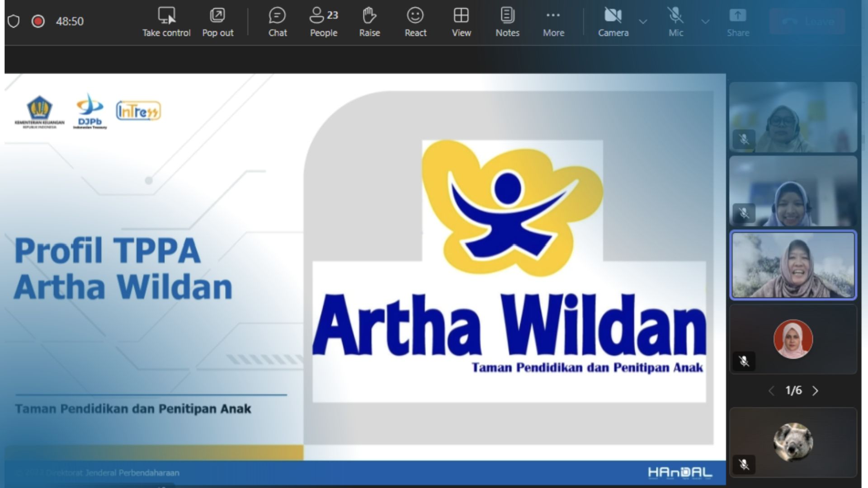The width and height of the screenshot is (868, 488).
Task: Select the koala avatar participant tile
Action: click(793, 442)
